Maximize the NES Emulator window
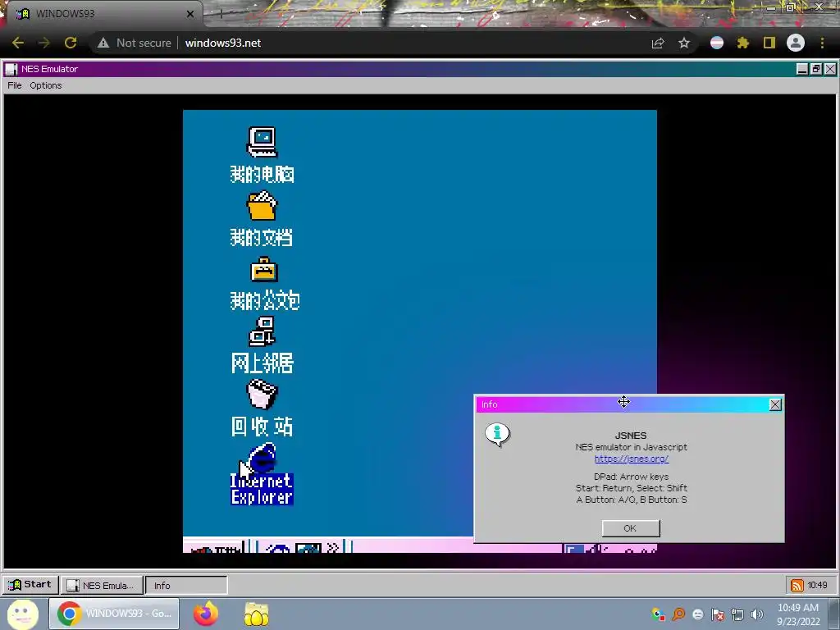The height and width of the screenshot is (630, 840). click(x=816, y=69)
